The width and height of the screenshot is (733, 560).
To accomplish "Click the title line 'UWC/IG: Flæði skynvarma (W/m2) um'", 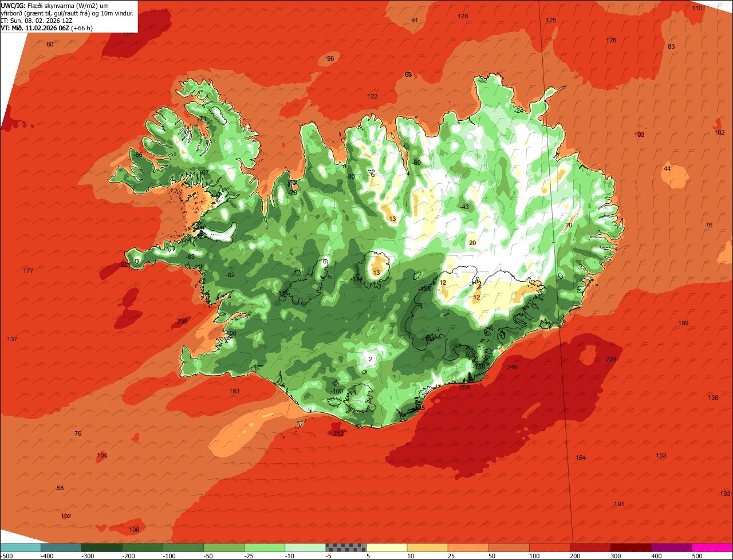I will coord(55,5).
